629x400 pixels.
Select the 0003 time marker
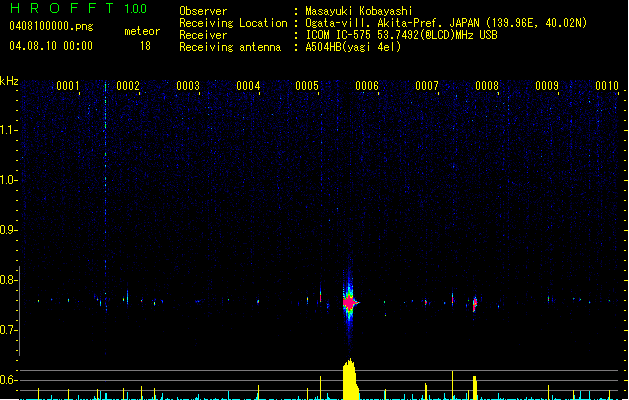pos(188,86)
